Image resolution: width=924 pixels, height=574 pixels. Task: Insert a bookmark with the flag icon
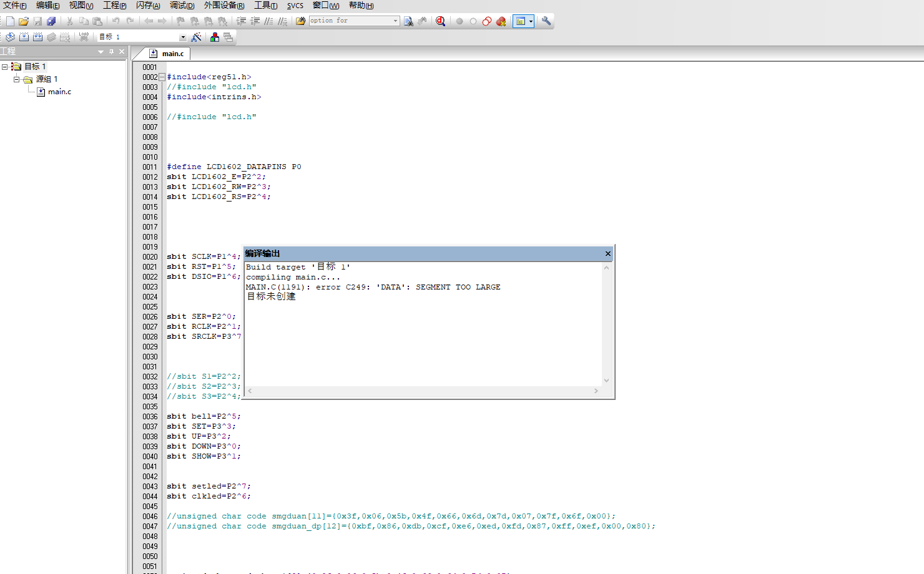pos(180,21)
